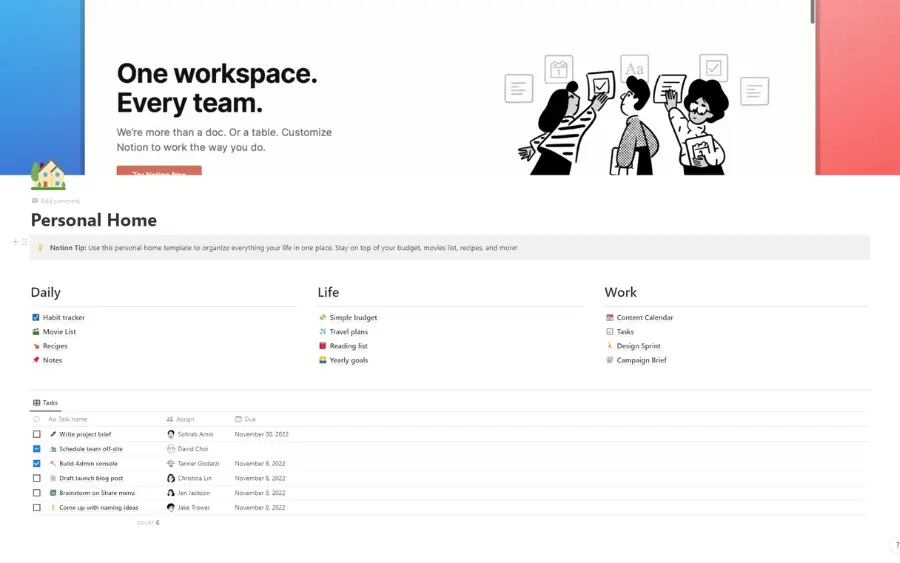Open the Habit tracker page link
The height and width of the screenshot is (563, 900).
(x=63, y=318)
